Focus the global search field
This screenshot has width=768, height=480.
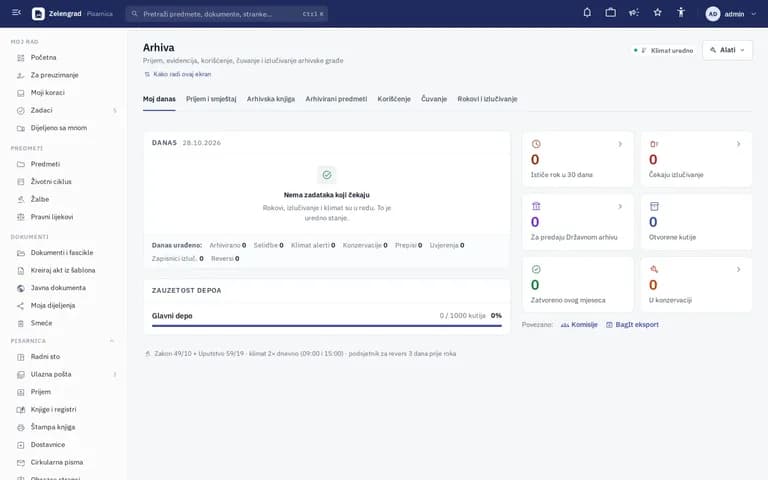pyautogui.click(x=227, y=14)
